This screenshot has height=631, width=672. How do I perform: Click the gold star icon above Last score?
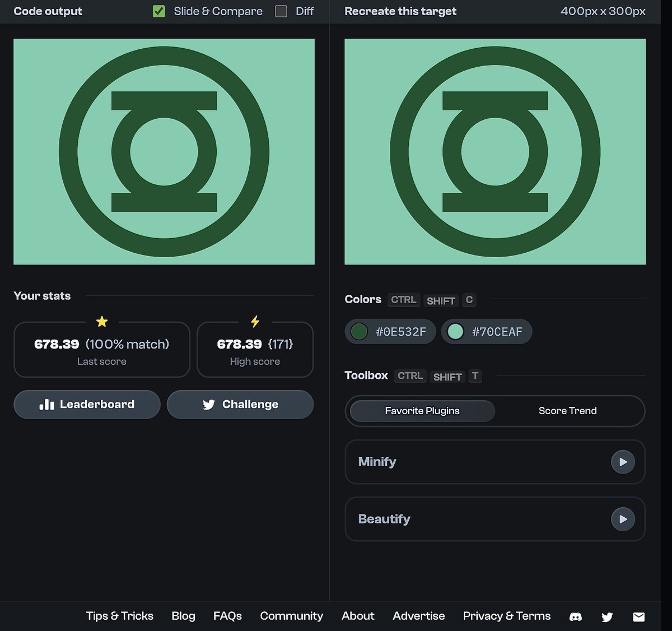pos(102,322)
